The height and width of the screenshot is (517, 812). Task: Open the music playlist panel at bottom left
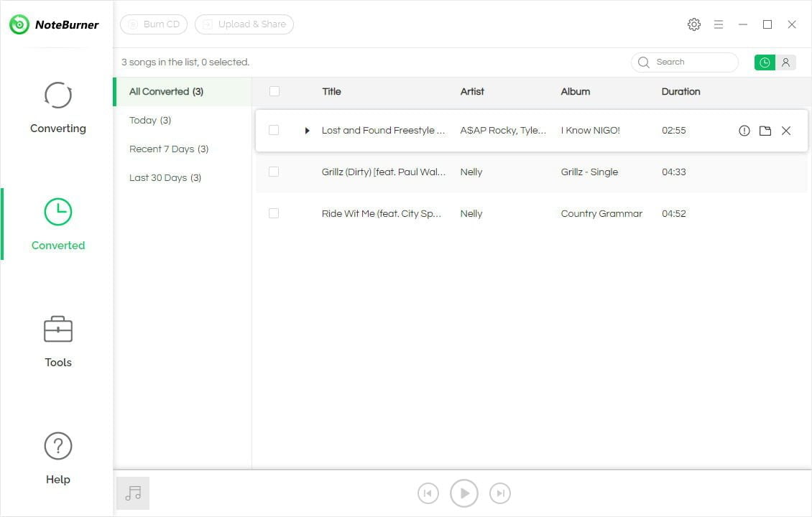(x=132, y=493)
